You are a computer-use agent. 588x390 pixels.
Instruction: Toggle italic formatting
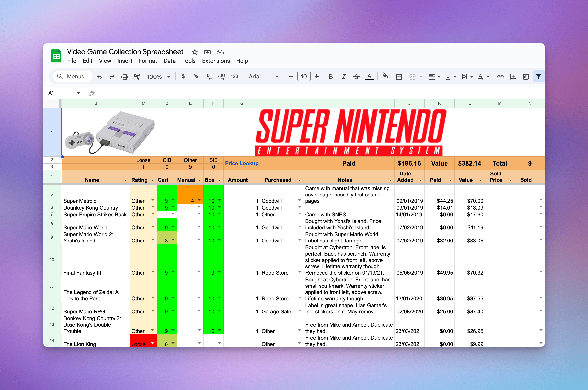click(343, 77)
